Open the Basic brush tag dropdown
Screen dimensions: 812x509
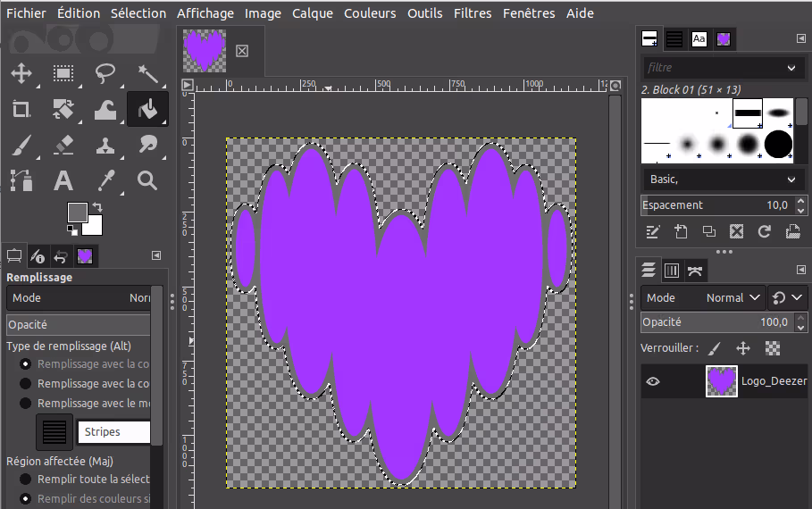791,179
